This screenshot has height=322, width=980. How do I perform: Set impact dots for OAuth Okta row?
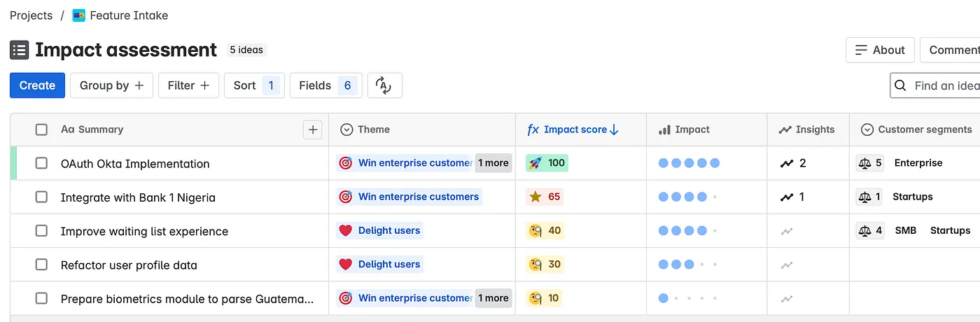point(689,163)
